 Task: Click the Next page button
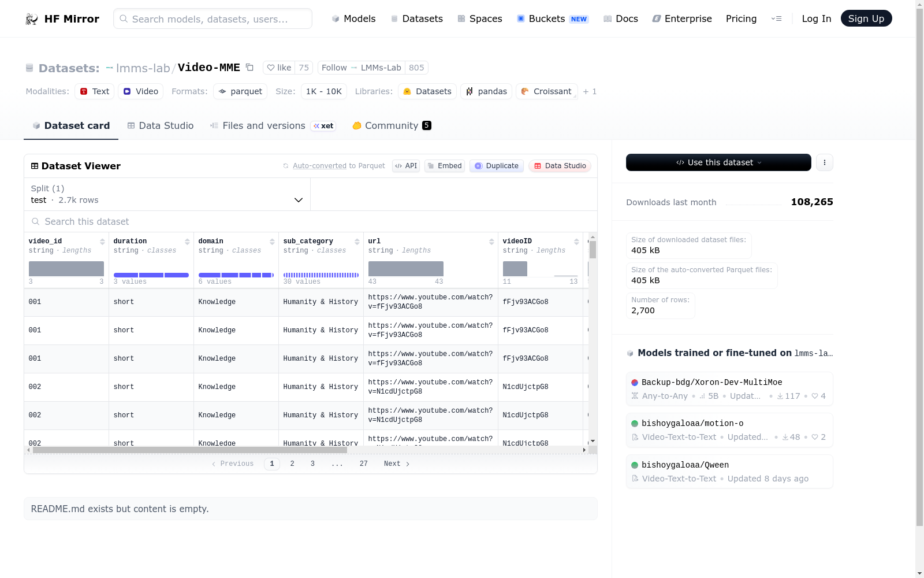point(397,464)
